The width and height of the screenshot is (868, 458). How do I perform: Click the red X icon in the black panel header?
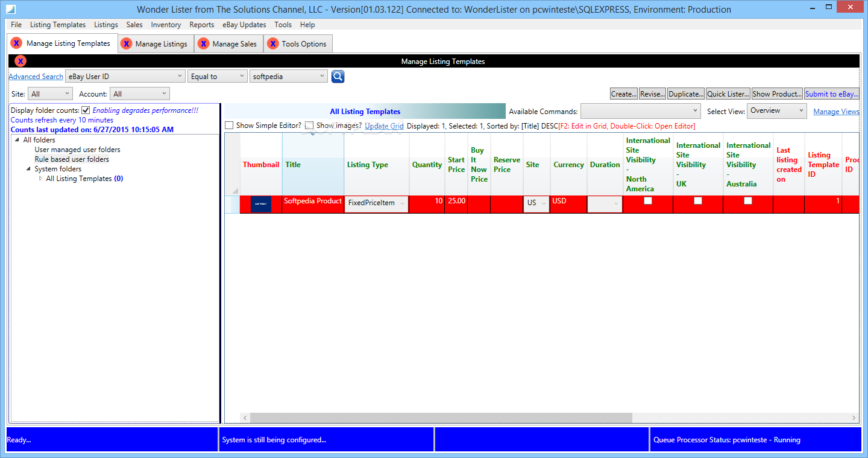(x=20, y=61)
